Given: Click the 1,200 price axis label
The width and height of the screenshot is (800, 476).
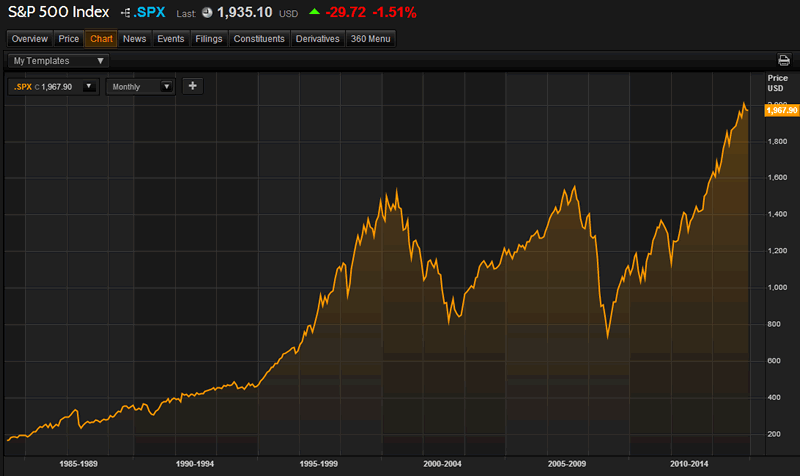Looking at the screenshot, I should pyautogui.click(x=778, y=250).
